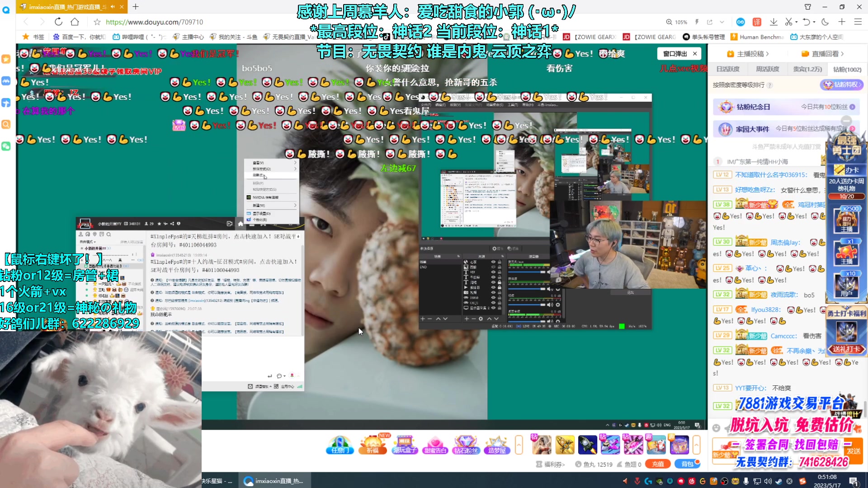Adjust the 媒体源 volume slider in OBS
This screenshot has width=868, height=488.
pos(527,289)
